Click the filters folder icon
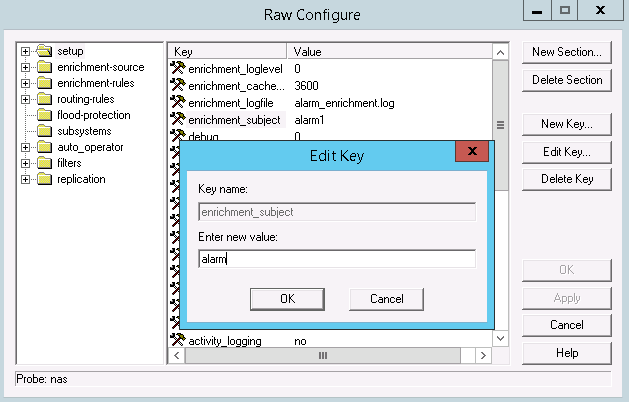The height and width of the screenshot is (402, 631). click(x=44, y=163)
